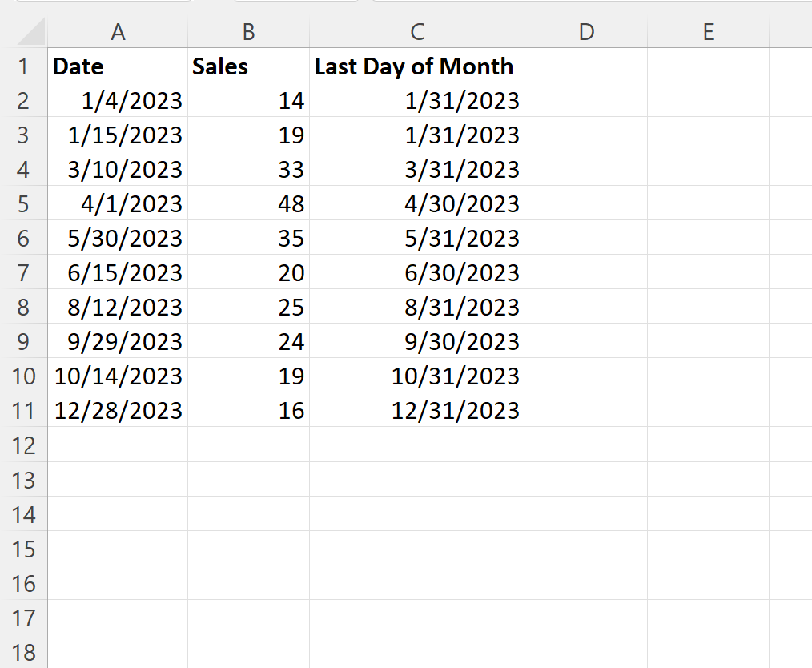Select the entire column D
Viewport: 812px width, 668px height.
pos(586,32)
